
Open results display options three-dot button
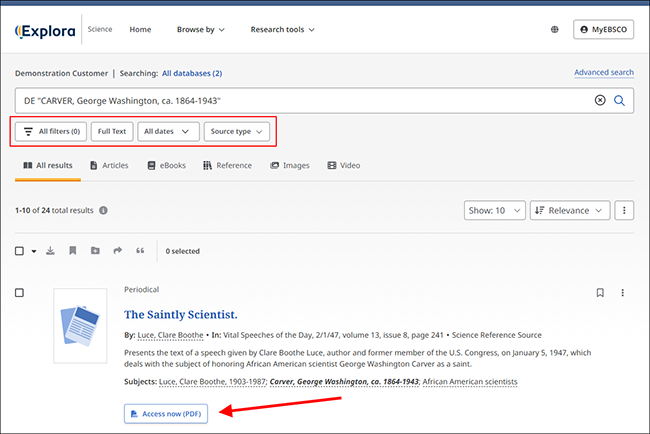coord(624,211)
